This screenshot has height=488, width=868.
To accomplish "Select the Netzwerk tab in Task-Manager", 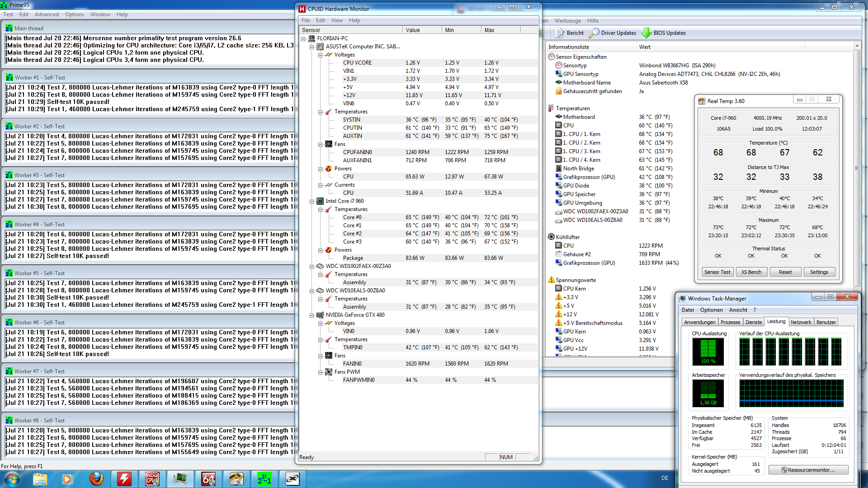I will (x=801, y=322).
